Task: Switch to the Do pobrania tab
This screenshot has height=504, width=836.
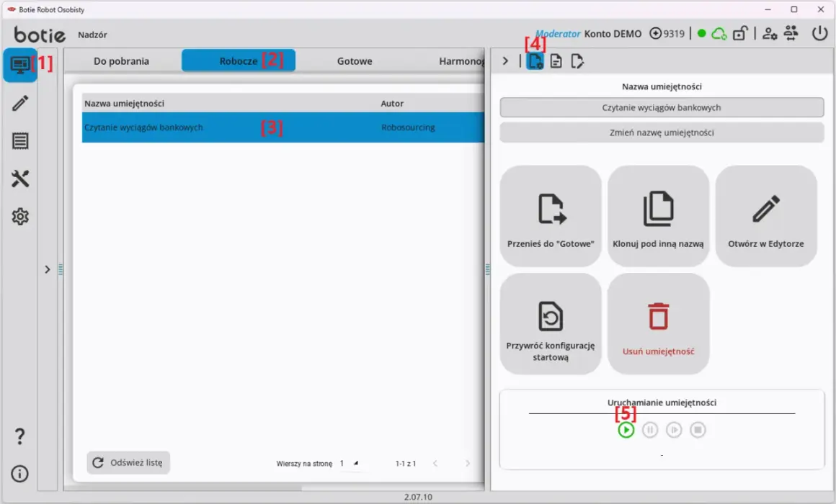Action: [122, 61]
